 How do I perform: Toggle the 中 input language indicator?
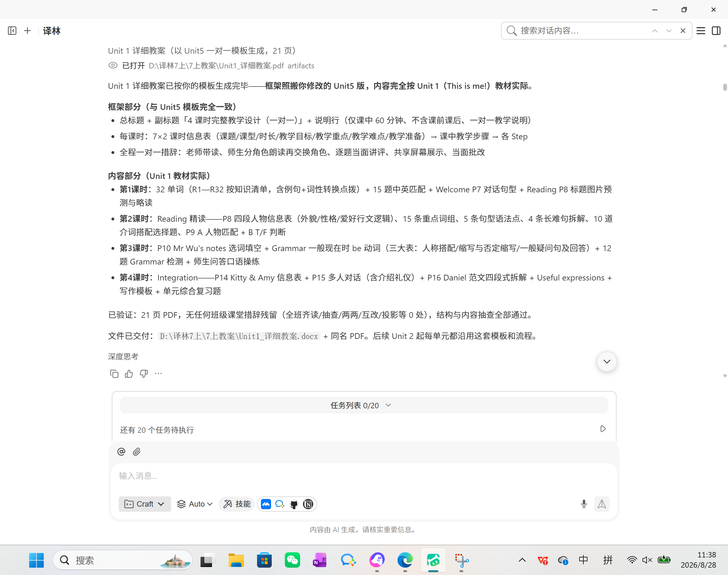tap(583, 560)
